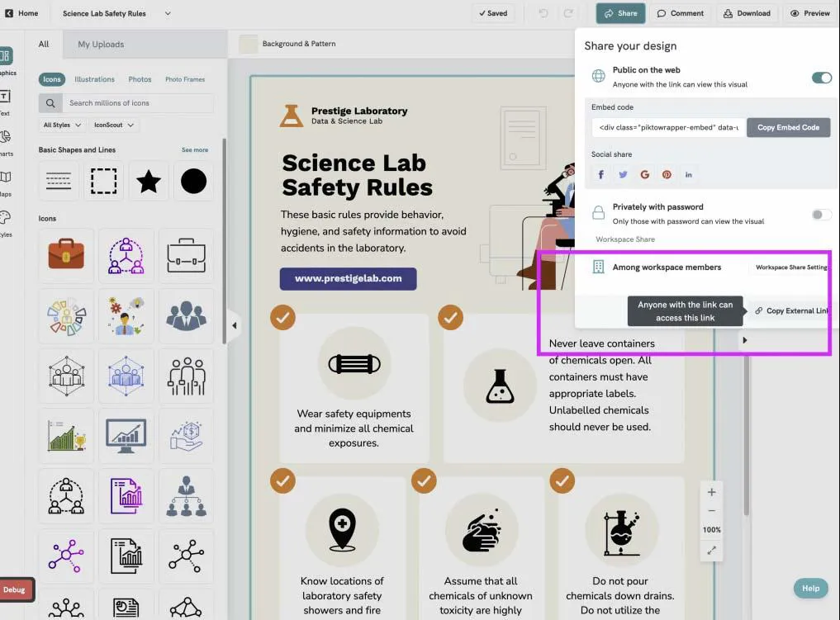
Task: Click the Copy Embed Code button
Action: point(788,127)
